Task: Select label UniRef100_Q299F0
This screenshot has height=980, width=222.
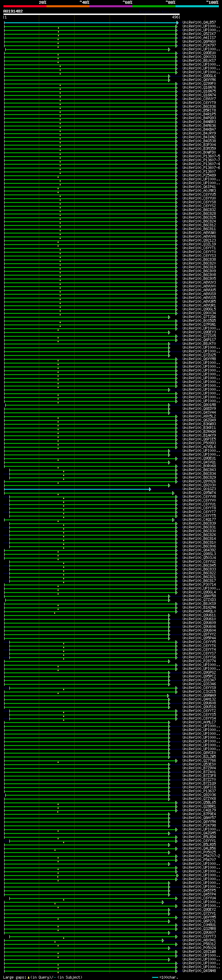Action: click(x=199, y=84)
